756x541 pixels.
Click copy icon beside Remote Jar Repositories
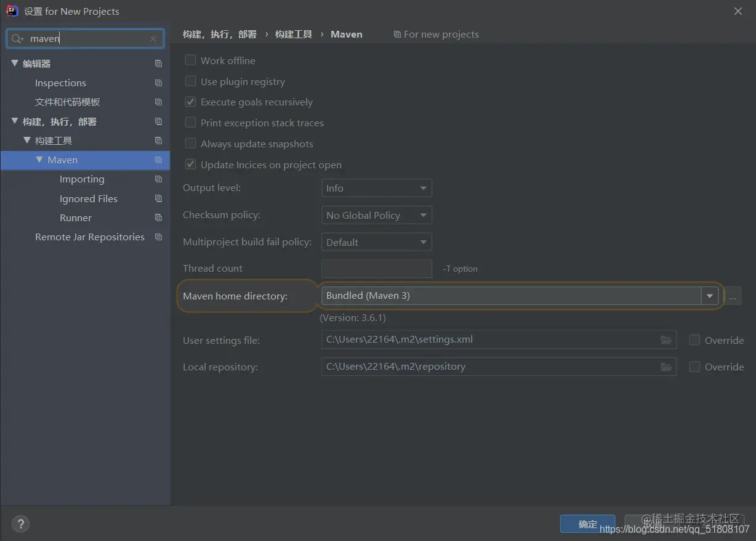[x=158, y=237]
